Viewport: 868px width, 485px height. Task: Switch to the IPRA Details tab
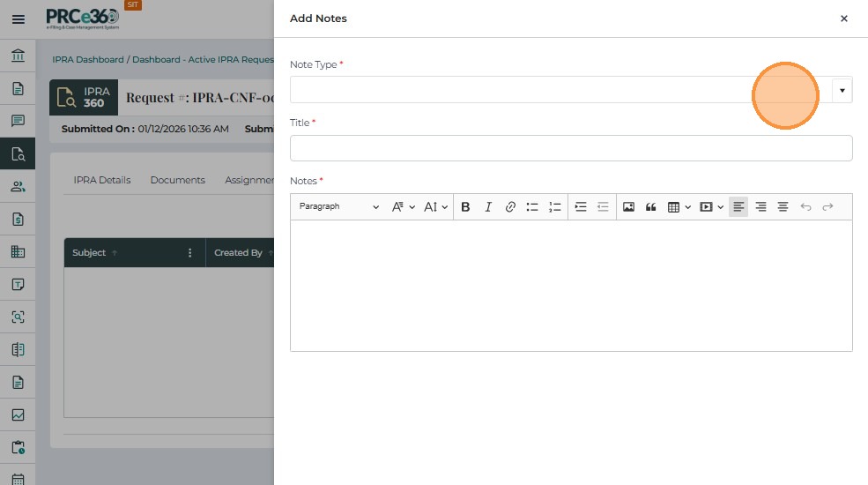tap(102, 180)
